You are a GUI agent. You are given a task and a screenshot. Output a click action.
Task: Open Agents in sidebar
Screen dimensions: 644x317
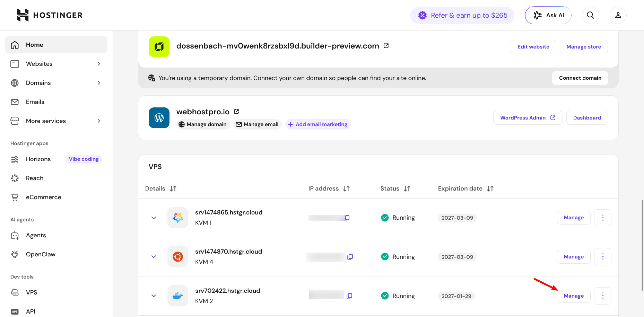point(56,235)
